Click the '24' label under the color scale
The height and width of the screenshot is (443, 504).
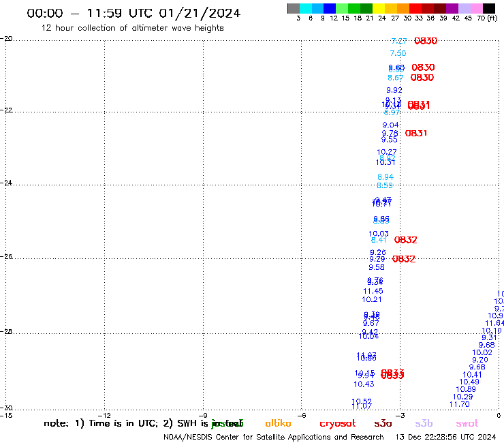(x=382, y=18)
